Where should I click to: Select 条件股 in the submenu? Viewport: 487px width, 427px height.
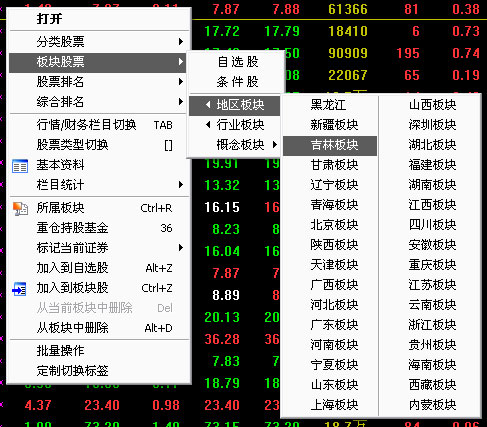coord(237,82)
